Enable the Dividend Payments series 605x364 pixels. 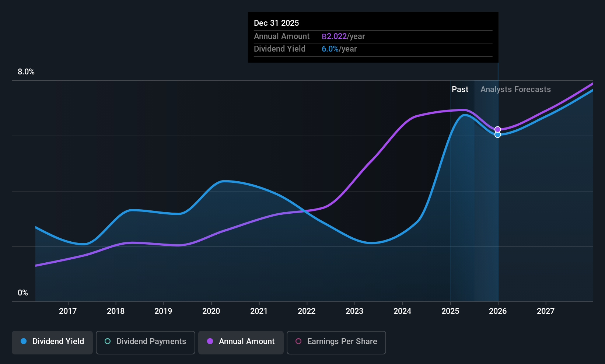tap(146, 343)
